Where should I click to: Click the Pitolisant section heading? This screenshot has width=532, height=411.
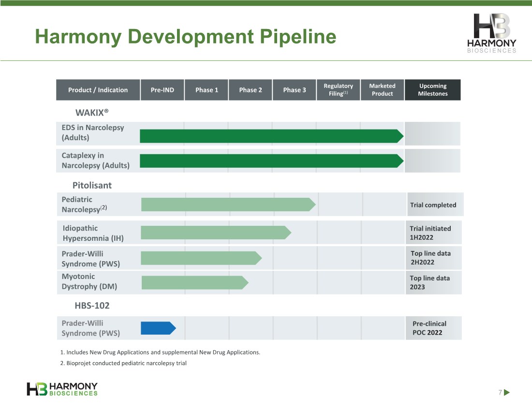coord(92,186)
